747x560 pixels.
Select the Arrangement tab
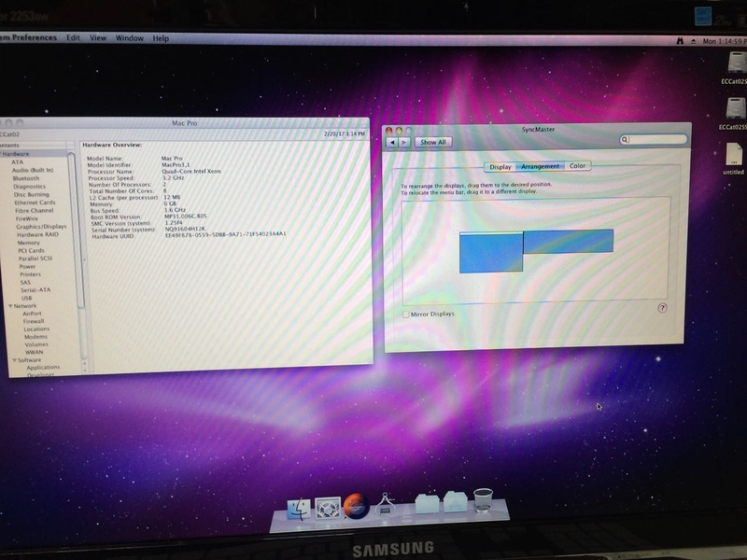[540, 166]
